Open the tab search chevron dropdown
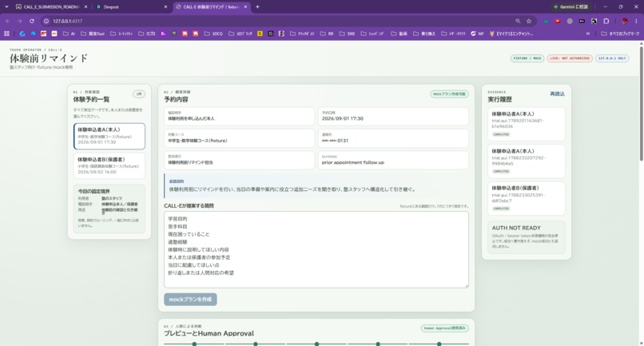644x346 pixels. [x=6, y=6]
